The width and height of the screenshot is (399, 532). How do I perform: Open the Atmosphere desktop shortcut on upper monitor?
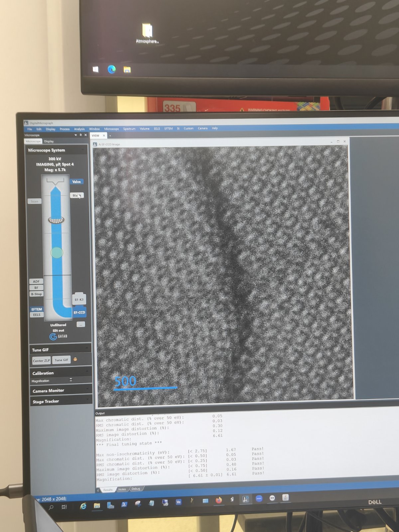pos(147,33)
